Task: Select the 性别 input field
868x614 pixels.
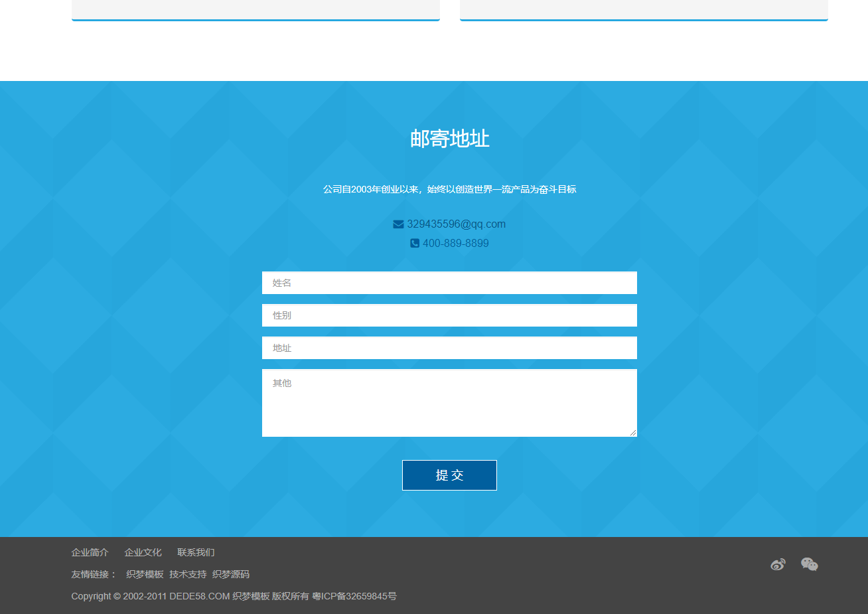Action: point(449,315)
